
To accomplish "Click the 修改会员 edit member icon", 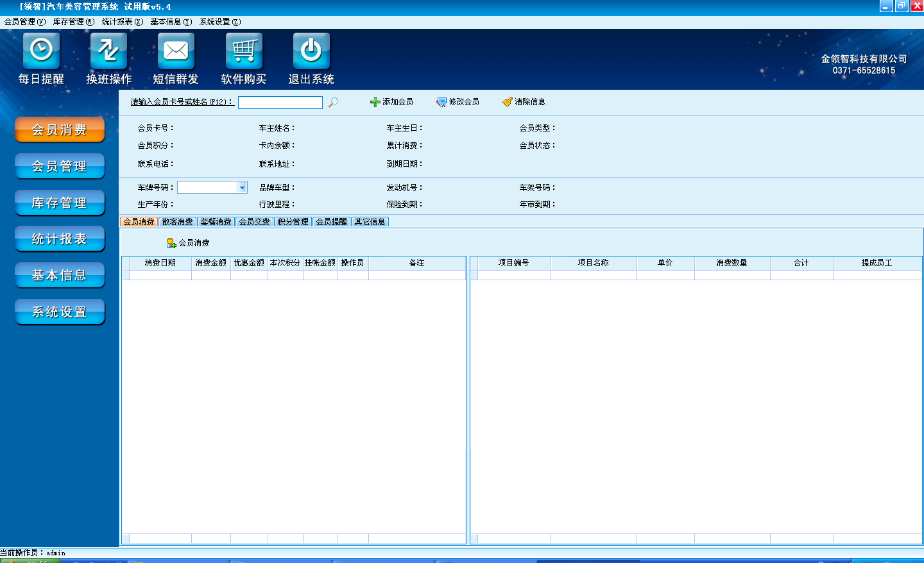I will tap(441, 102).
